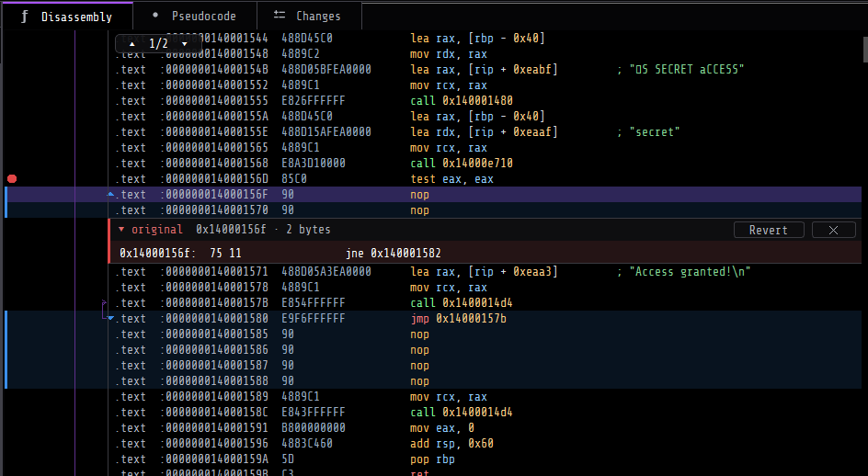This screenshot has height=476, width=868.
Task: Toggle the red breakpoint at 14000156D
Action: point(12,179)
